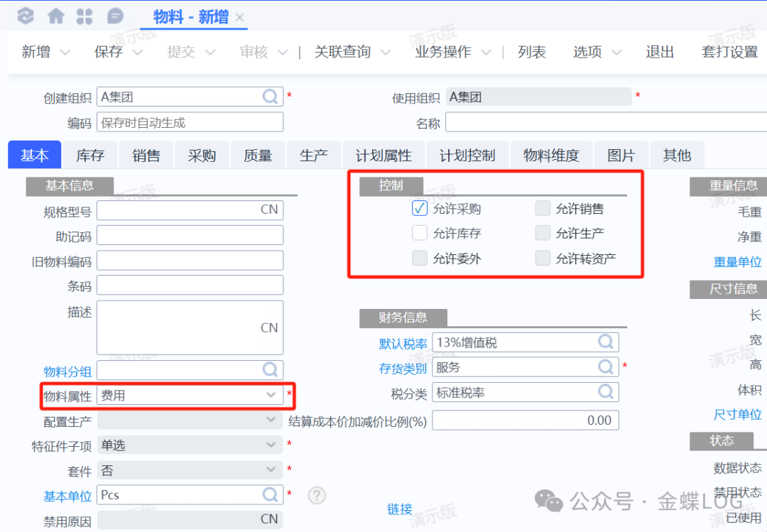Click the lookup icon in 基本单位 field
Screen dimensions: 767x532
click(271, 494)
